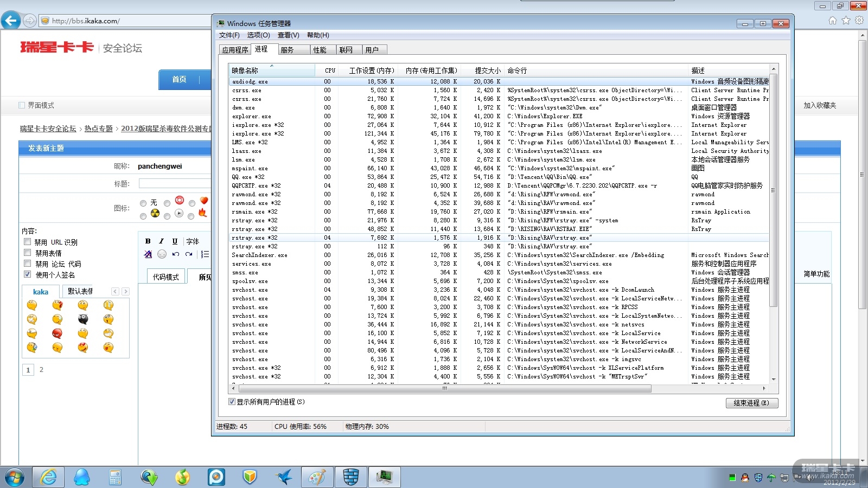Open the '查看(V)' menu
868x488 pixels.
(288, 35)
